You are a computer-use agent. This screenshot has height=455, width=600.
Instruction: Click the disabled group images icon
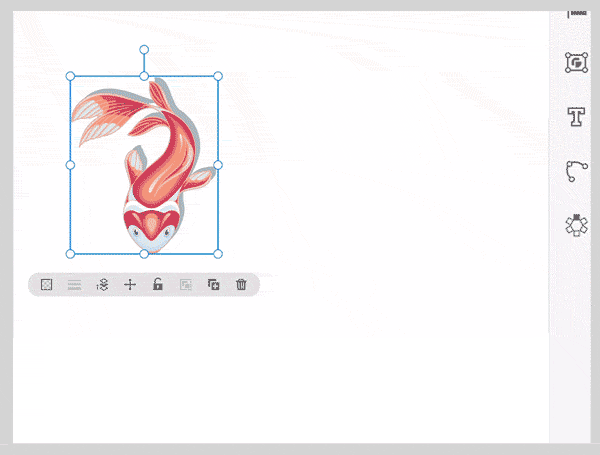point(186,285)
